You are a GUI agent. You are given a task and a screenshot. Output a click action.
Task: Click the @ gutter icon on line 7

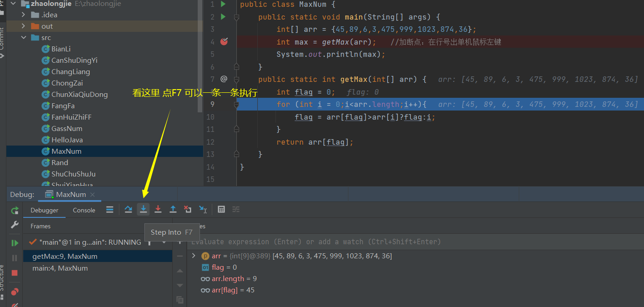[x=224, y=79]
